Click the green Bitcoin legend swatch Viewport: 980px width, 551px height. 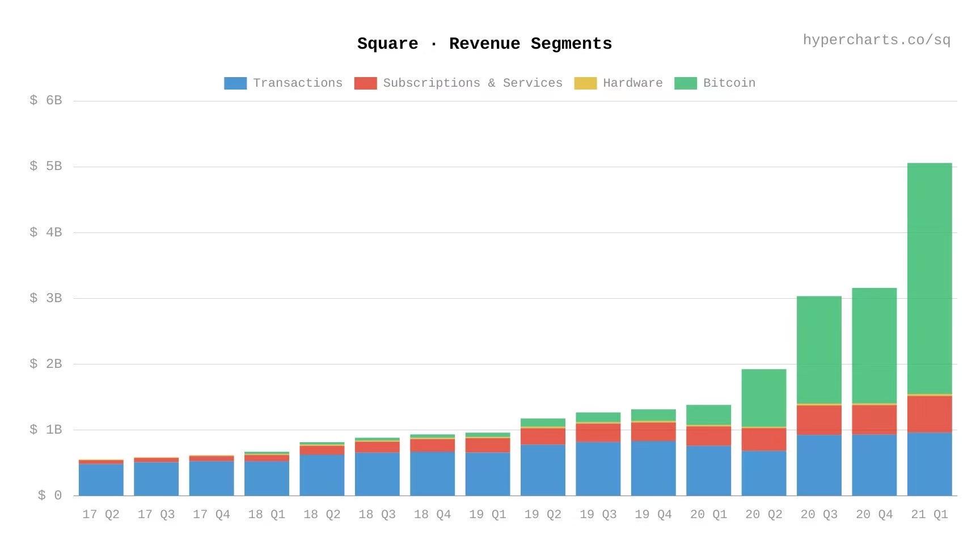click(685, 83)
